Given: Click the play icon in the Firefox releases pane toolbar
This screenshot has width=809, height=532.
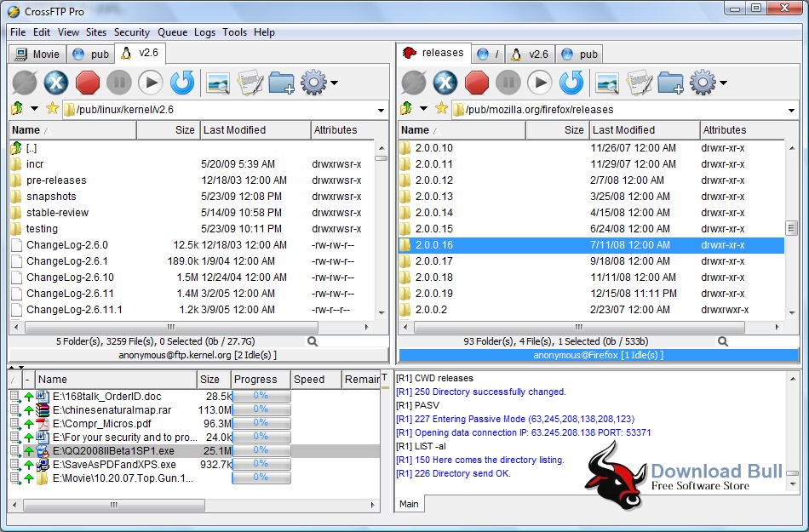Looking at the screenshot, I should point(540,83).
